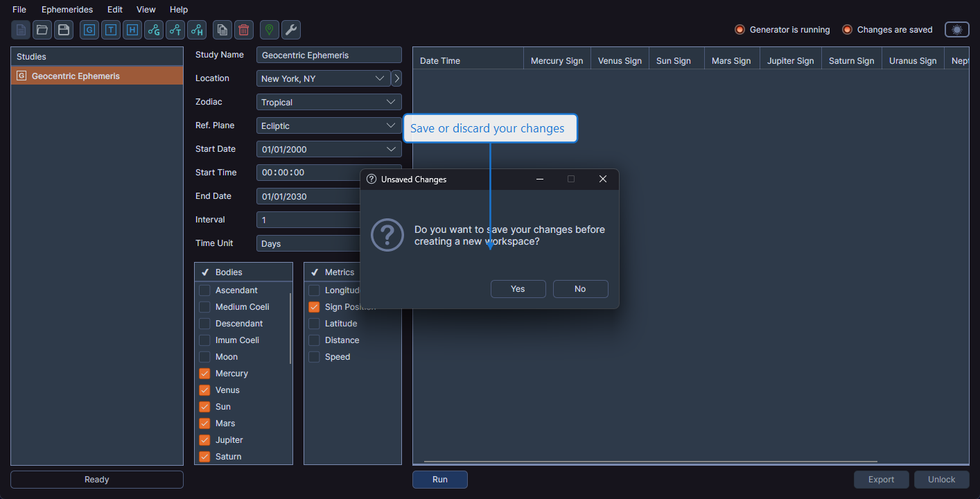Duplicate the study using the copy icon
Image resolution: width=980 pixels, height=499 pixels.
click(x=222, y=30)
